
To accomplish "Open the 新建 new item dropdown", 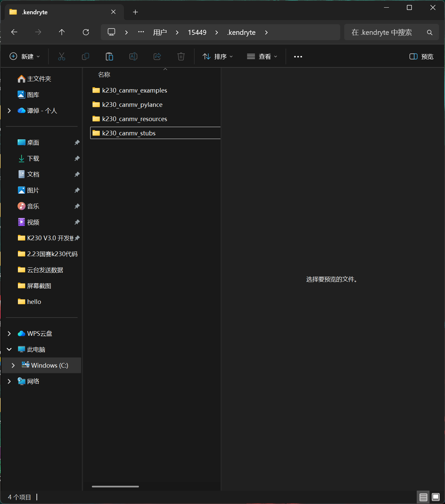I will click(x=25, y=56).
